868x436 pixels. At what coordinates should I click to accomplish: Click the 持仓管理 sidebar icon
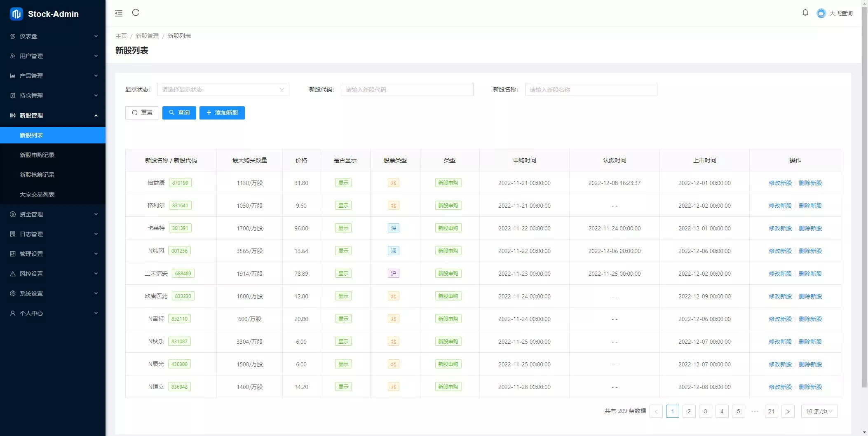click(12, 96)
